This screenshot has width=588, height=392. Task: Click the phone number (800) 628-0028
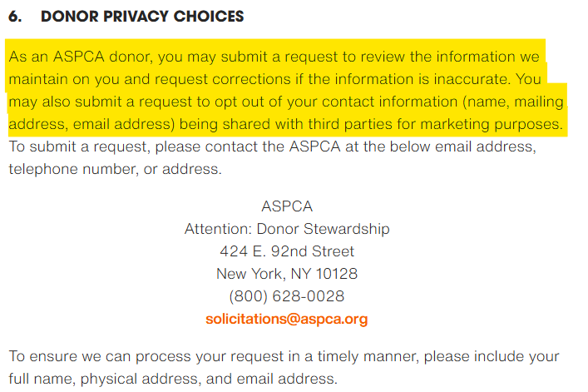point(287,296)
